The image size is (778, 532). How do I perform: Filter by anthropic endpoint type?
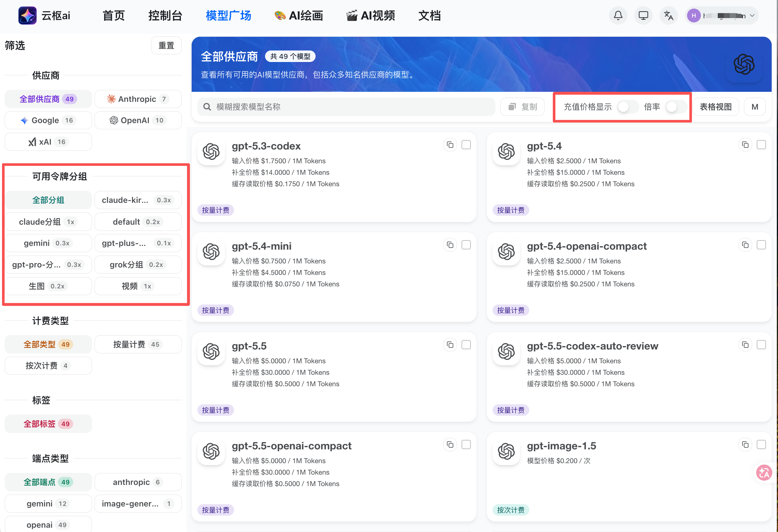[x=138, y=482]
